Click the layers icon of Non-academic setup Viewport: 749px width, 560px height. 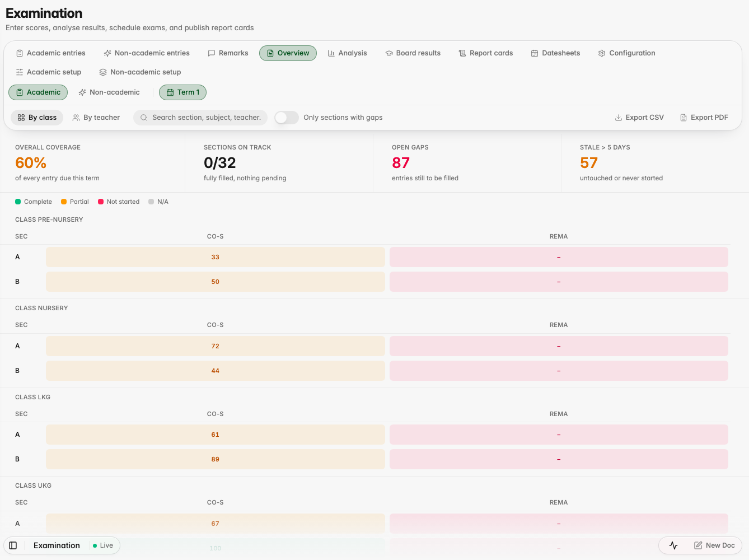pos(103,72)
